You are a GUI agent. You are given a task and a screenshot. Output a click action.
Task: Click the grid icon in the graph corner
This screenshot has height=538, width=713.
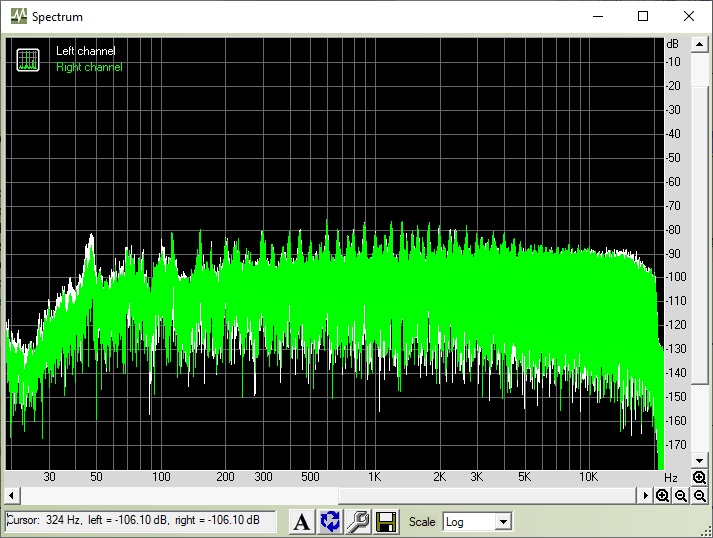coord(28,60)
